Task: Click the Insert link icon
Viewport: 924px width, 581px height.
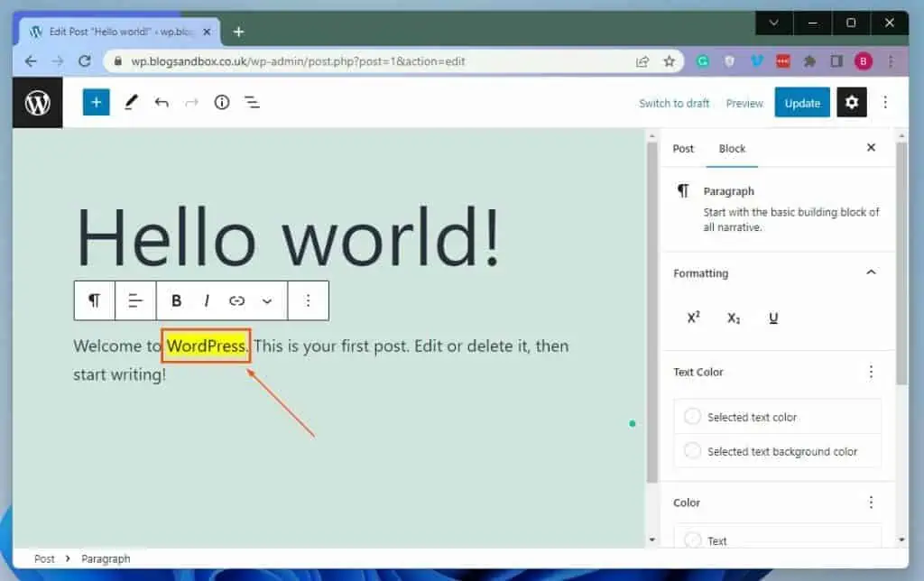Action: pyautogui.click(x=236, y=300)
